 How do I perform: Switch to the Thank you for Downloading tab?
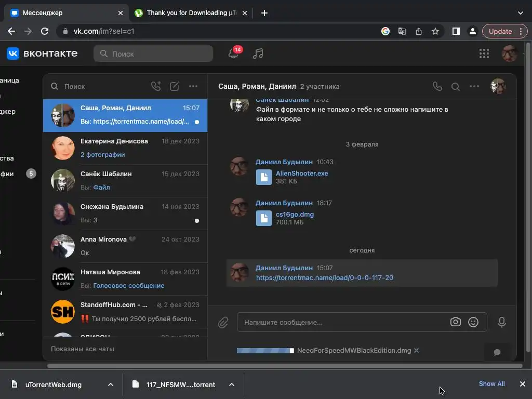tap(192, 13)
